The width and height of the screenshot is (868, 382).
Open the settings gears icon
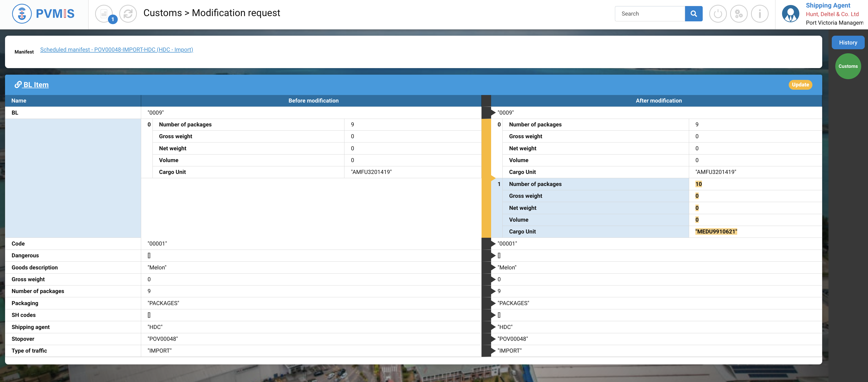point(739,14)
